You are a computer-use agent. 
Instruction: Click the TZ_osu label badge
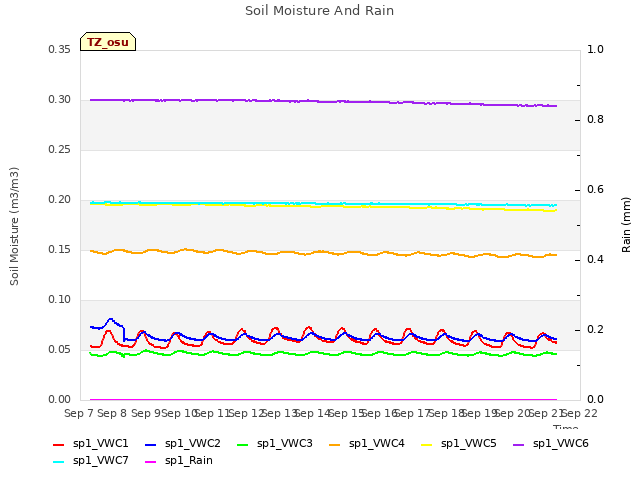pos(108,42)
